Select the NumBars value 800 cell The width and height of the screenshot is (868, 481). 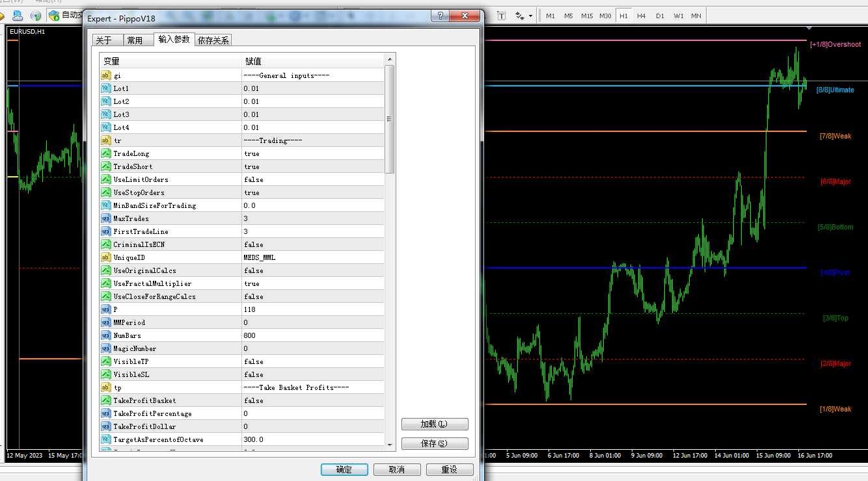[x=313, y=335]
